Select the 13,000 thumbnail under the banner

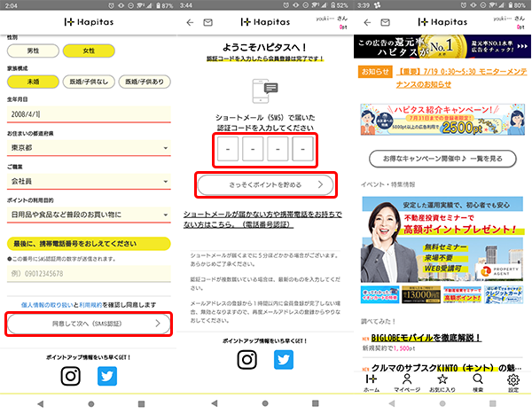421,294
